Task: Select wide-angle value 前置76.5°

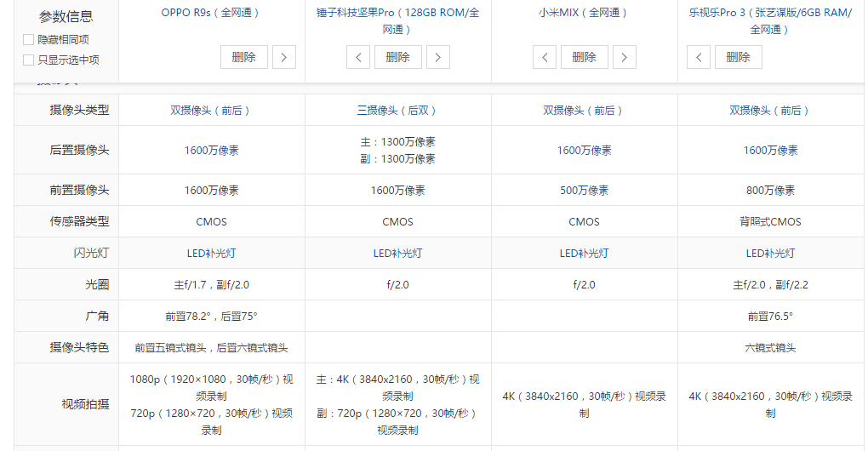Action: [770, 317]
